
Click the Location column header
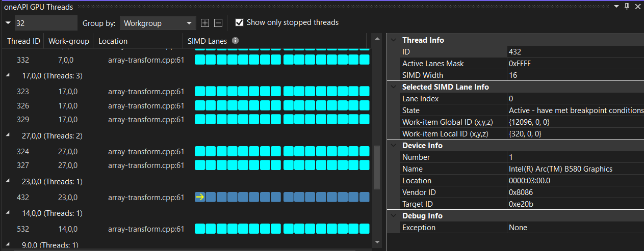[113, 41]
